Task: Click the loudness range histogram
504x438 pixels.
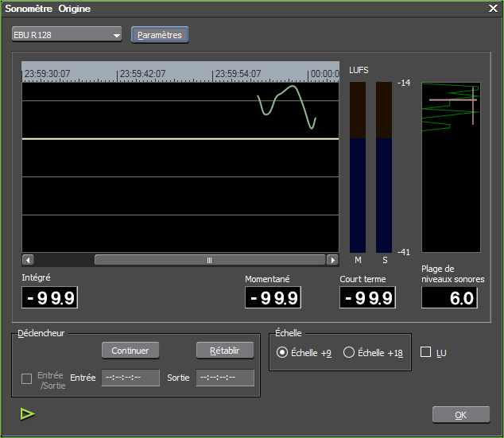Action: point(451,167)
